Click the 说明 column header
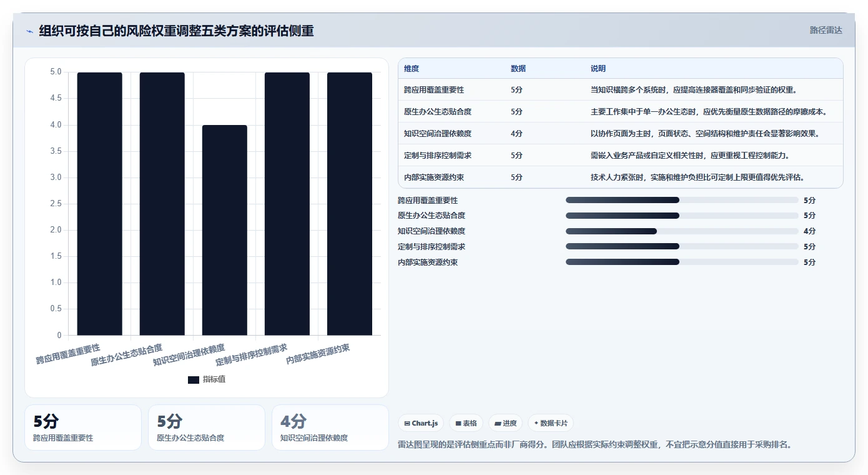868x475 pixels. coord(598,69)
